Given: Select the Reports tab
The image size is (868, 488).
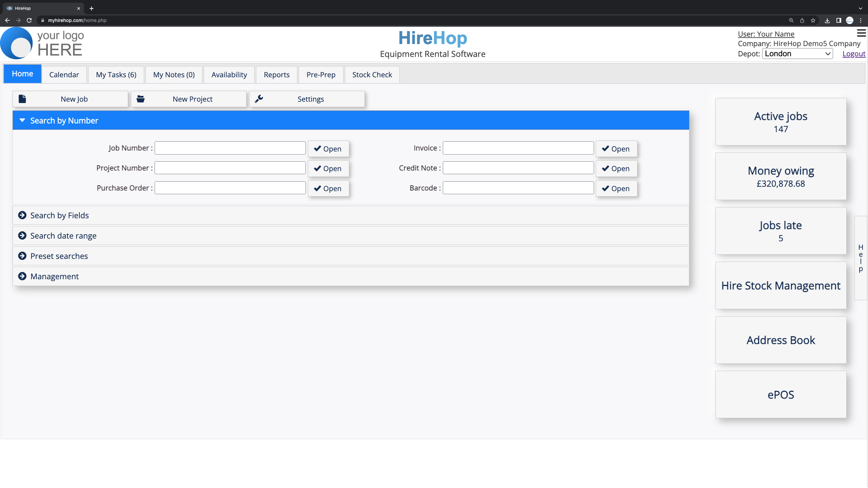Looking at the screenshot, I should click(276, 74).
